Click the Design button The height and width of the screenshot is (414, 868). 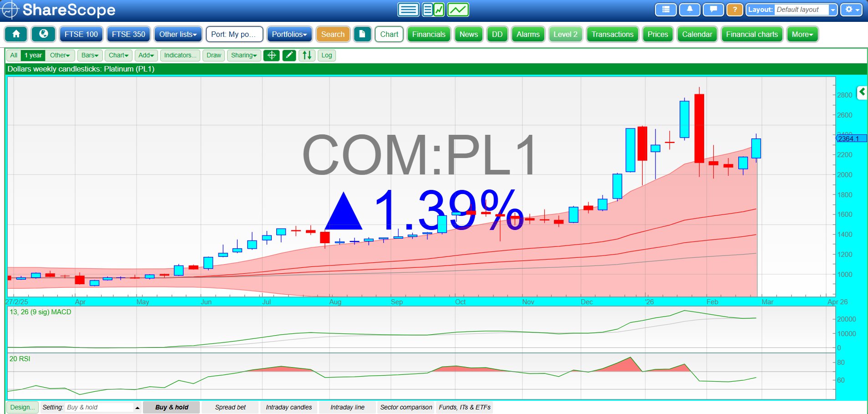(22, 407)
